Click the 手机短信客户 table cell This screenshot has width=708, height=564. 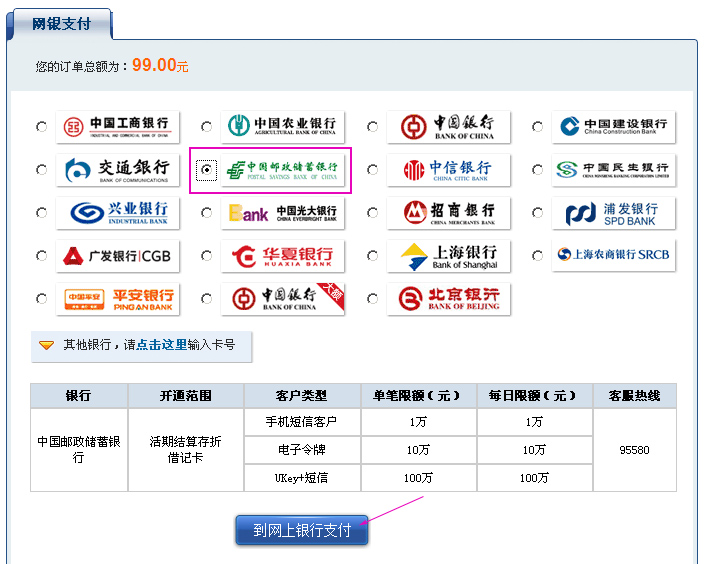point(302,422)
